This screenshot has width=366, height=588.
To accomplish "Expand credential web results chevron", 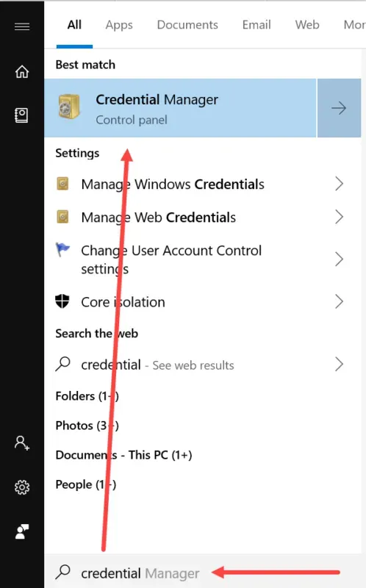I will 339,364.
